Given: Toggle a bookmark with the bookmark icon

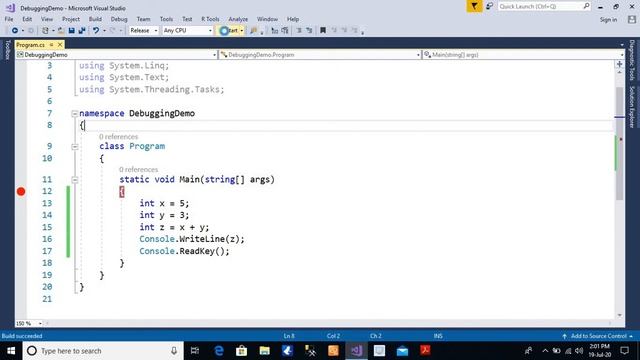Looking at the screenshot, I should [323, 31].
